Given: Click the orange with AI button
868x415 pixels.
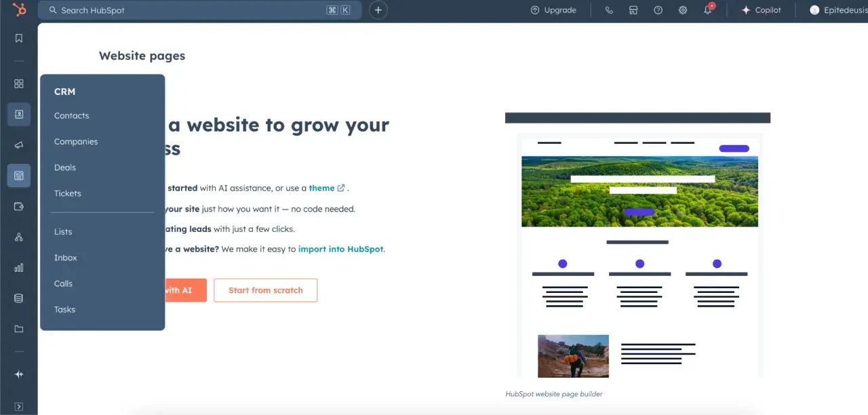Looking at the screenshot, I should [x=185, y=290].
